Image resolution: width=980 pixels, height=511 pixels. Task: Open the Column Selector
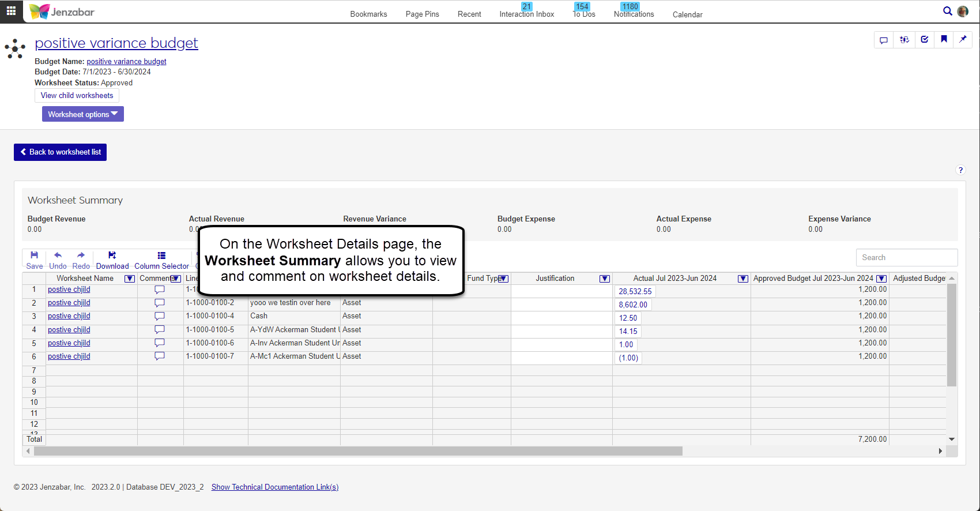(x=161, y=260)
